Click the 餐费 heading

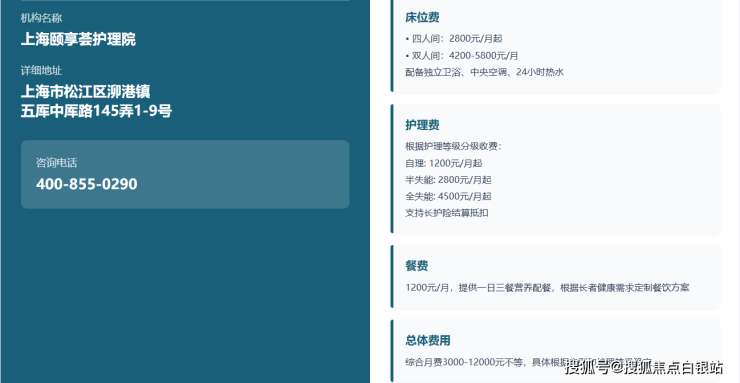point(416,266)
